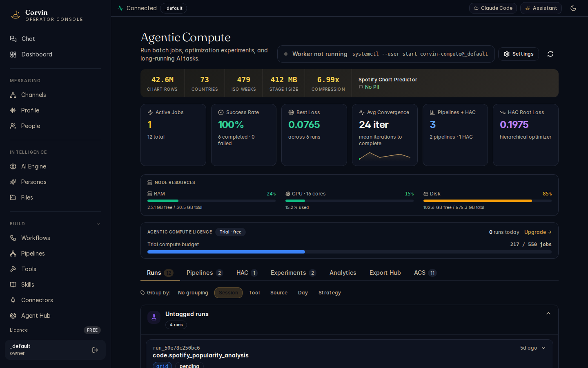Click the Upgrade link
Image resolution: width=588 pixels, height=368 pixels.
pos(538,232)
